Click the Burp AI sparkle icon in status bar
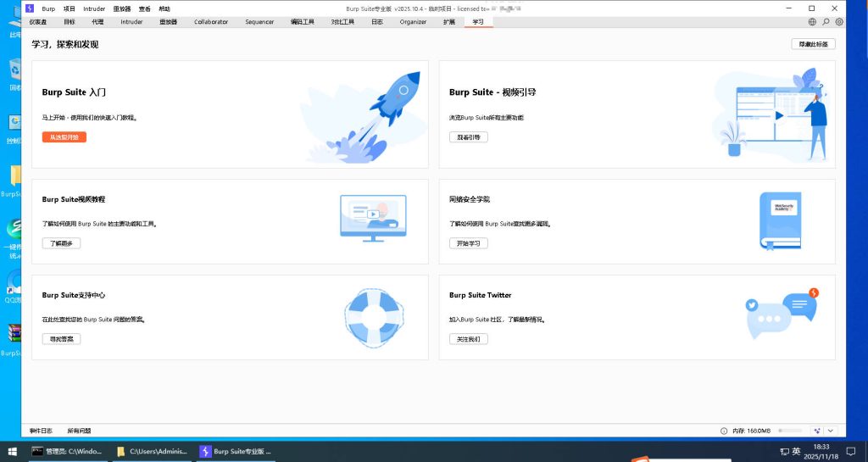Image resolution: width=868 pixels, height=462 pixels. [817, 431]
